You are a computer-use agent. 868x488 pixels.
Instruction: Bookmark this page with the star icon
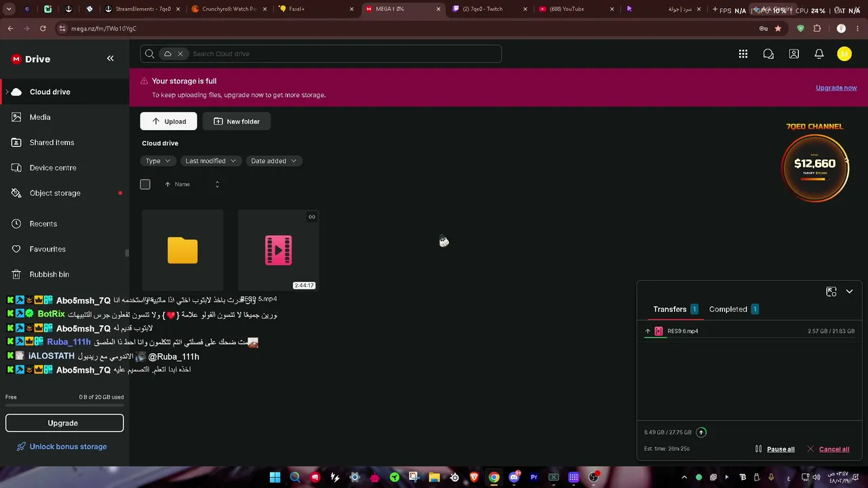tap(778, 28)
